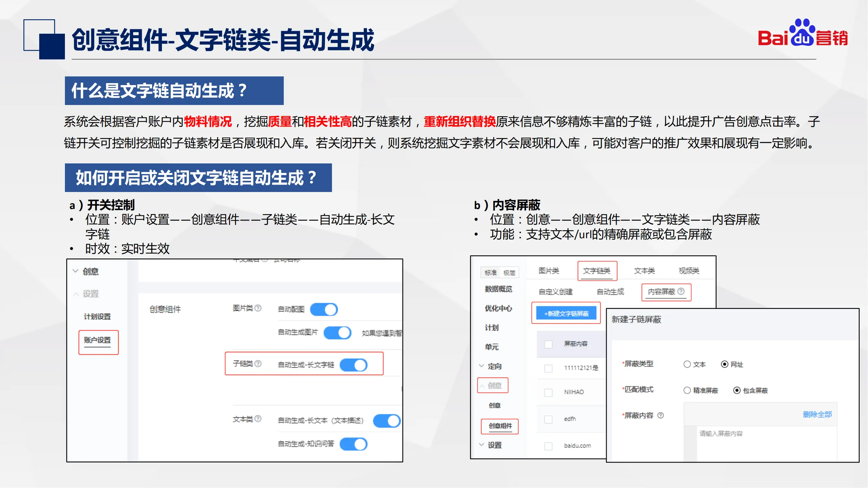Check the edfh row checkbox

[549, 420]
